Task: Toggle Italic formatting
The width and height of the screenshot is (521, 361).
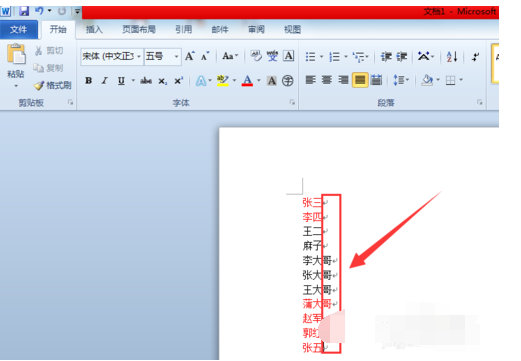Action: [105, 81]
